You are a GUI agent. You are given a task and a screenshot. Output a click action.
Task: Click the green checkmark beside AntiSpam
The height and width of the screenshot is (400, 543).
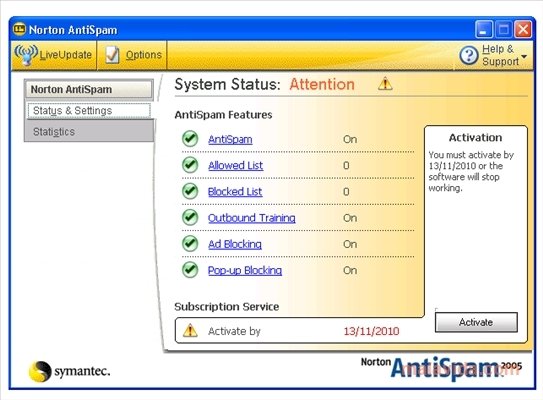pyautogui.click(x=190, y=139)
